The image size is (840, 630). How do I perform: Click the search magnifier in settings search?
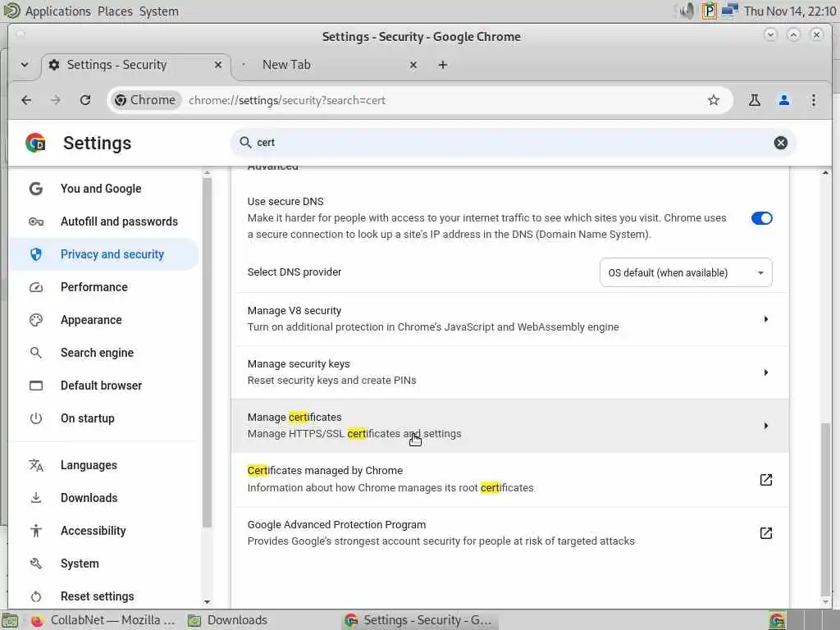[x=245, y=143]
